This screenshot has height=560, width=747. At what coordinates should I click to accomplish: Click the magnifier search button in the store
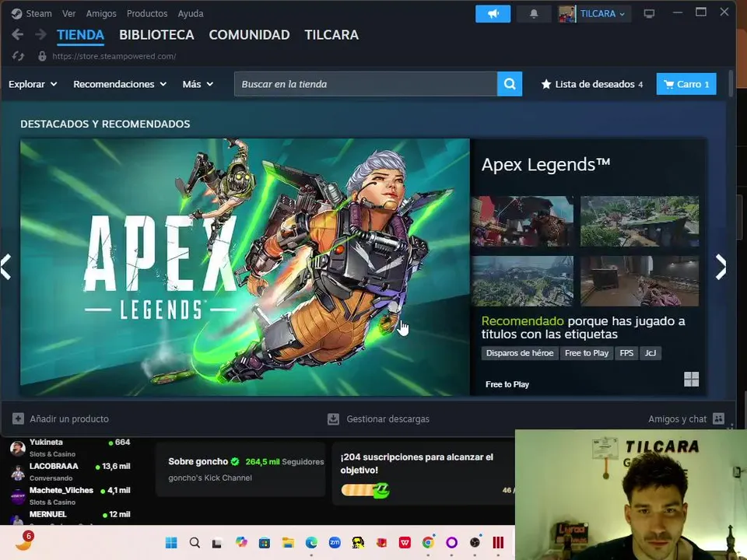(x=510, y=84)
